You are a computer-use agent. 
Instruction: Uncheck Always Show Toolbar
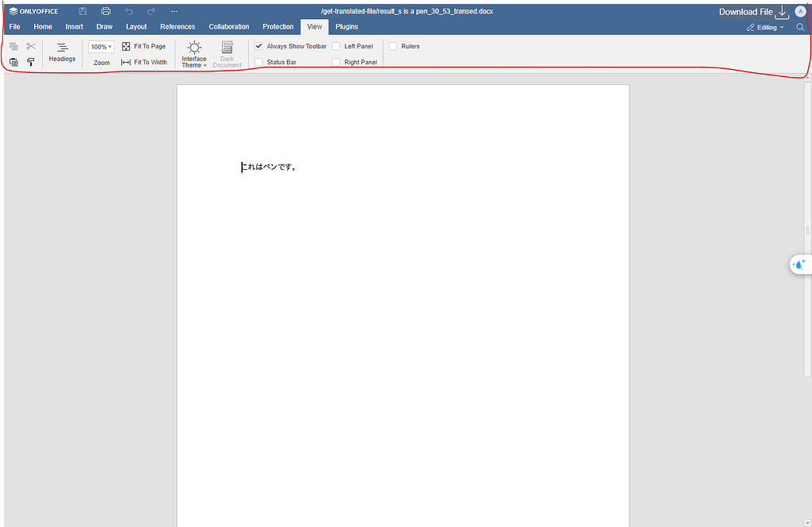point(258,46)
